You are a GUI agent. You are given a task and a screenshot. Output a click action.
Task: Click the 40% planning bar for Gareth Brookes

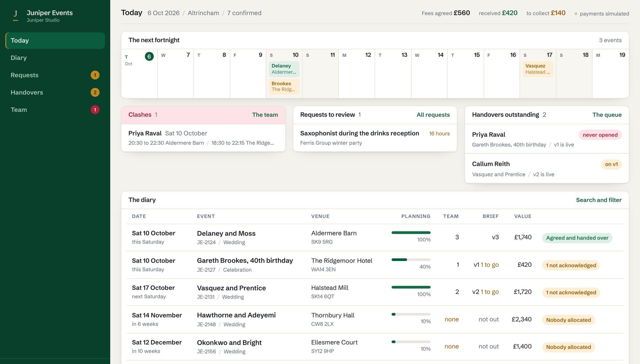411,260
